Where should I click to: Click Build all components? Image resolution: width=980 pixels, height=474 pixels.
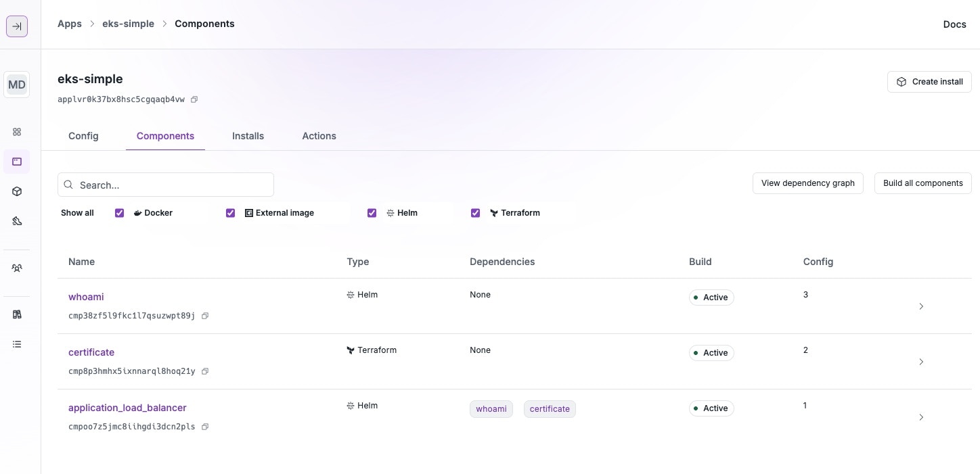pyautogui.click(x=923, y=183)
